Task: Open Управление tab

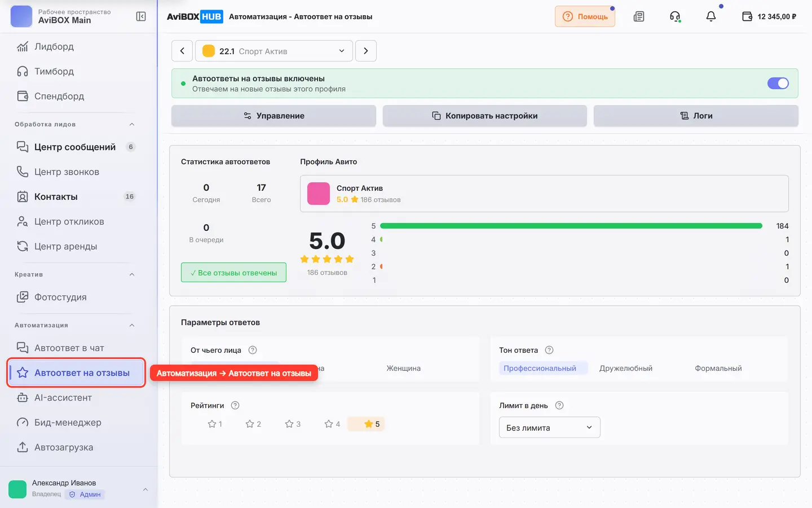Action: pos(273,116)
